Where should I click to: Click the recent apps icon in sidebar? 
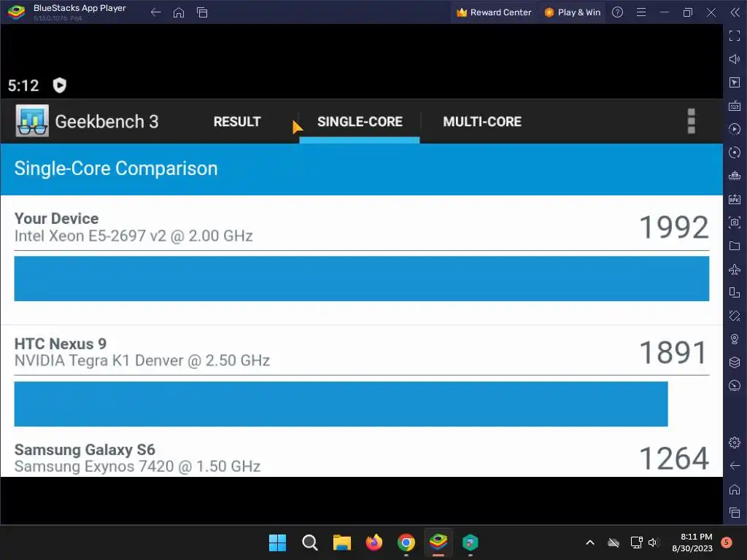click(x=734, y=513)
